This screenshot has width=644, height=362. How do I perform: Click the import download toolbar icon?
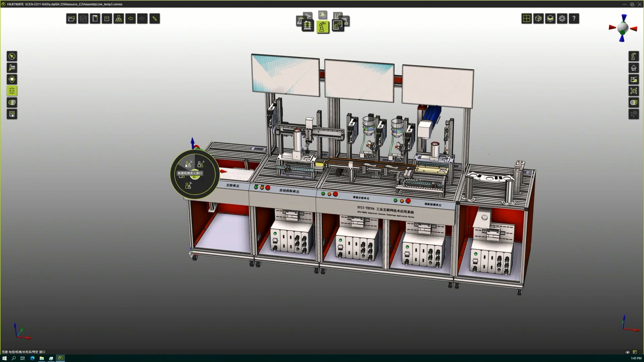107,19
